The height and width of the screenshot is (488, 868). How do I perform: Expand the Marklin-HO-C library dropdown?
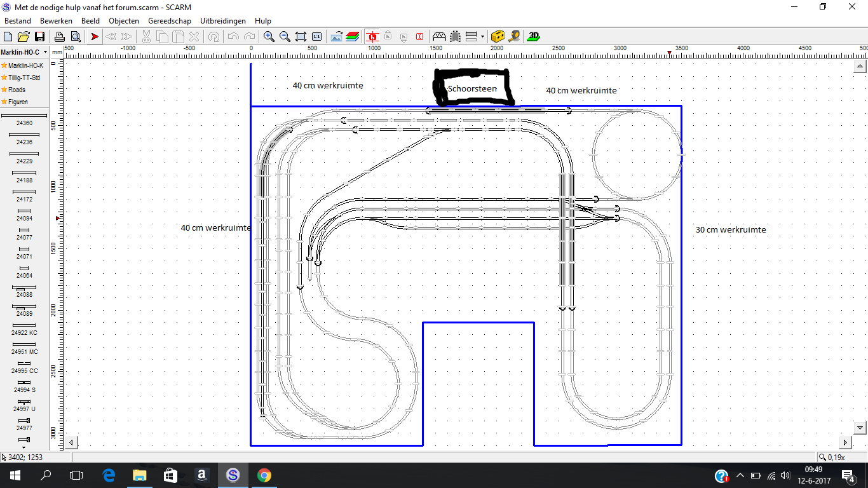[45, 52]
